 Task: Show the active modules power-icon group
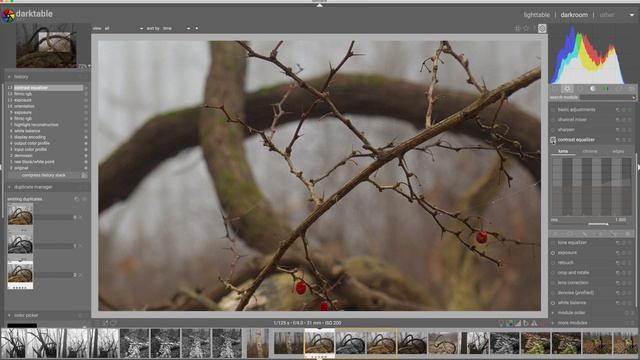pyautogui.click(x=554, y=89)
